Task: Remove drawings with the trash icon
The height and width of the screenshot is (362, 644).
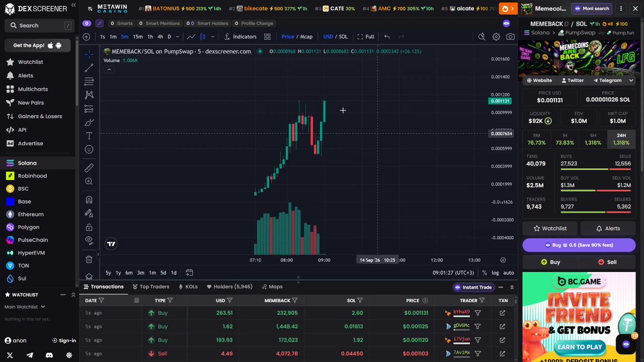Action: 89,260
